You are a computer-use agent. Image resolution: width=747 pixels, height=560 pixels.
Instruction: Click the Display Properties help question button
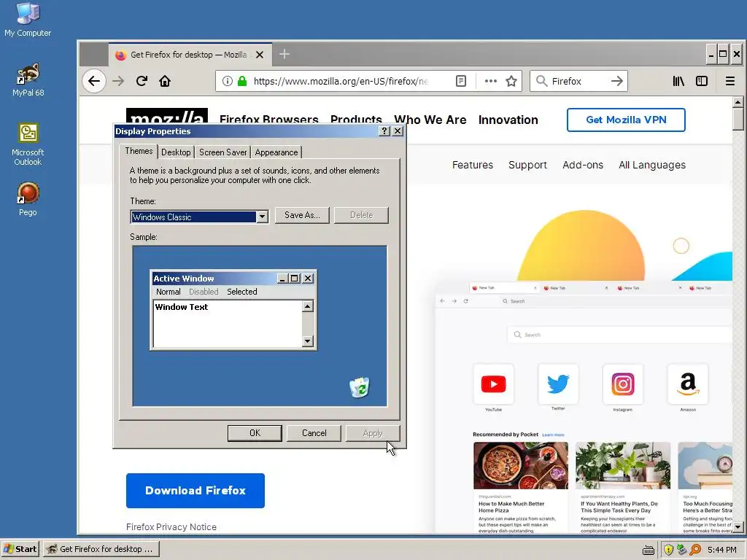coord(384,131)
